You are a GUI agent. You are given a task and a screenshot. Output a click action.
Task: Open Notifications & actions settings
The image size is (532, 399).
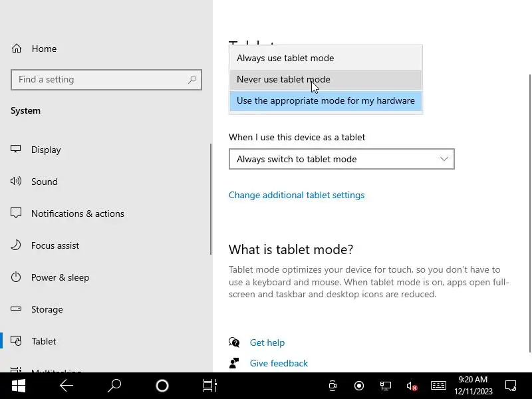click(78, 213)
